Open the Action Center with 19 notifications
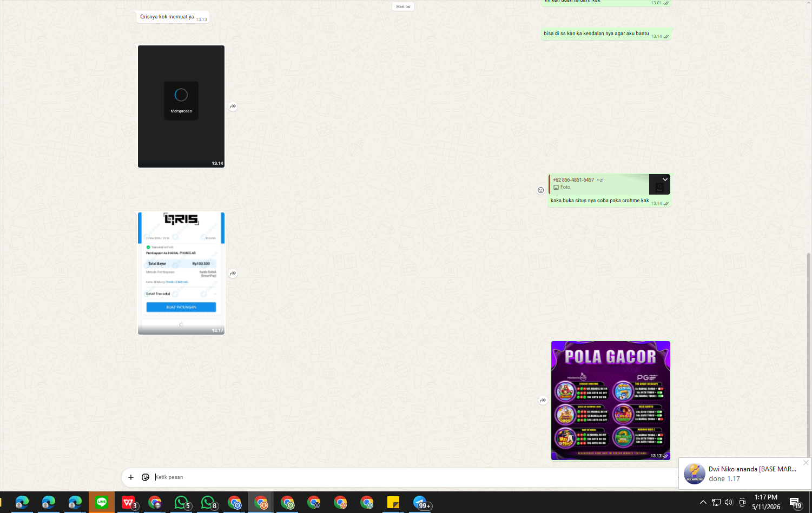812x513 pixels. pyautogui.click(x=795, y=503)
